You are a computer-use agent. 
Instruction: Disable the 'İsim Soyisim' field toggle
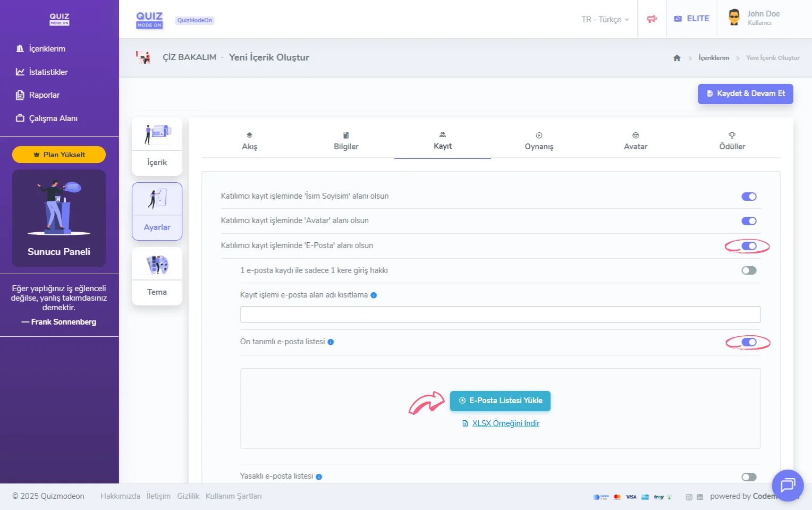(749, 197)
